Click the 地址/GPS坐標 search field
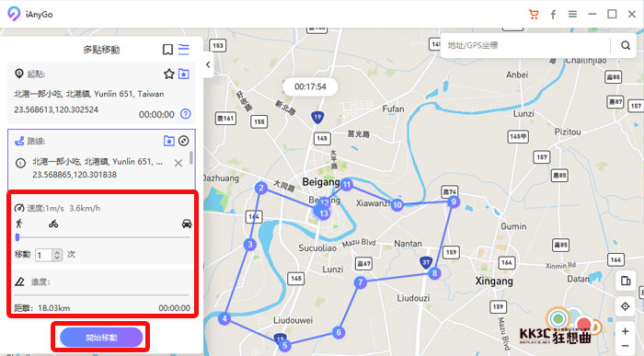This screenshot has width=644, height=356. pos(525,45)
